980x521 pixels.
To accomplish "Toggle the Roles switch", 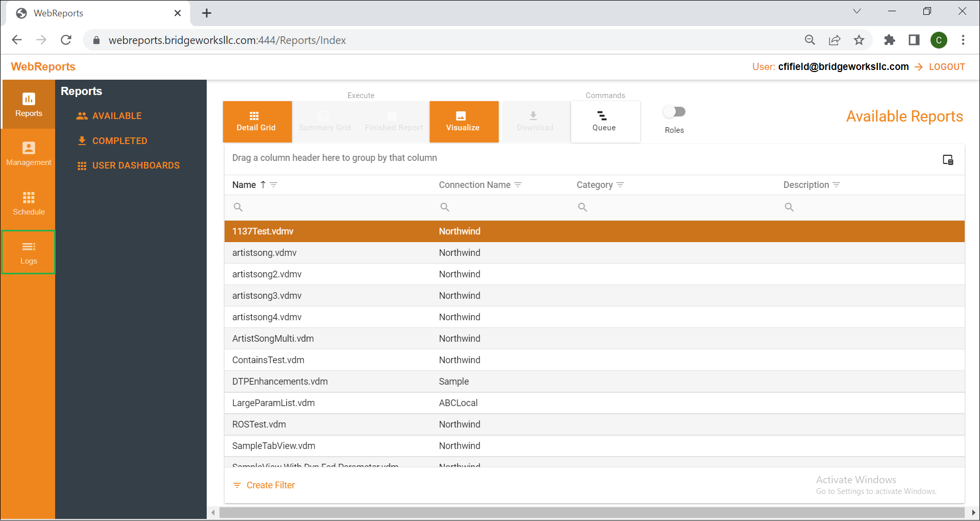I will coord(674,111).
